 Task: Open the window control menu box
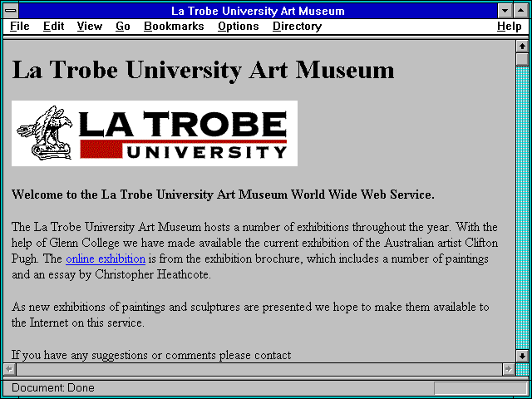tap(11, 11)
